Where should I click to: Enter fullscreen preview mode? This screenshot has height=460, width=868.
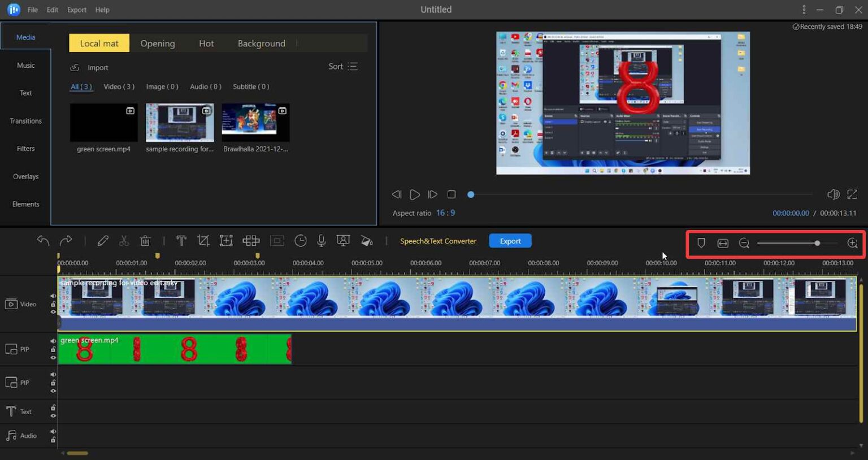[x=852, y=194]
